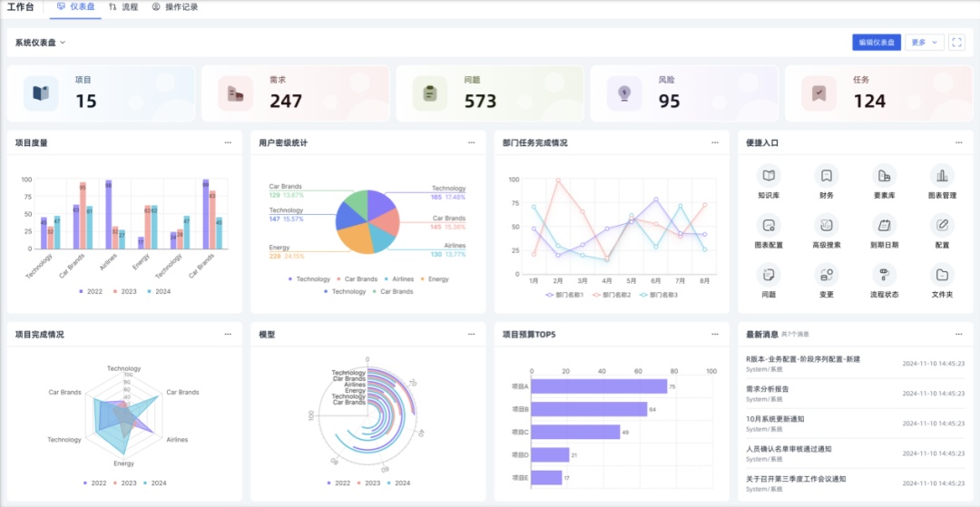Switch to the 流程 tab
This screenshot has height=507, width=980.
123,7
